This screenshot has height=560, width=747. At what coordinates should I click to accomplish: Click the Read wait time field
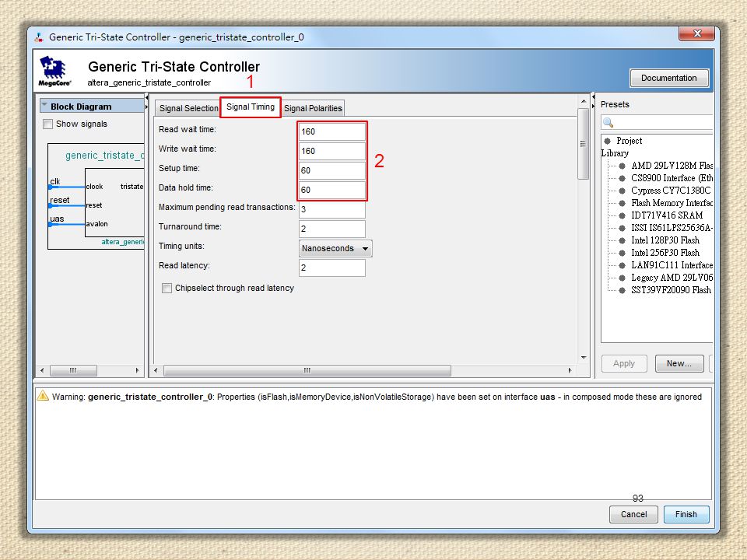point(332,131)
